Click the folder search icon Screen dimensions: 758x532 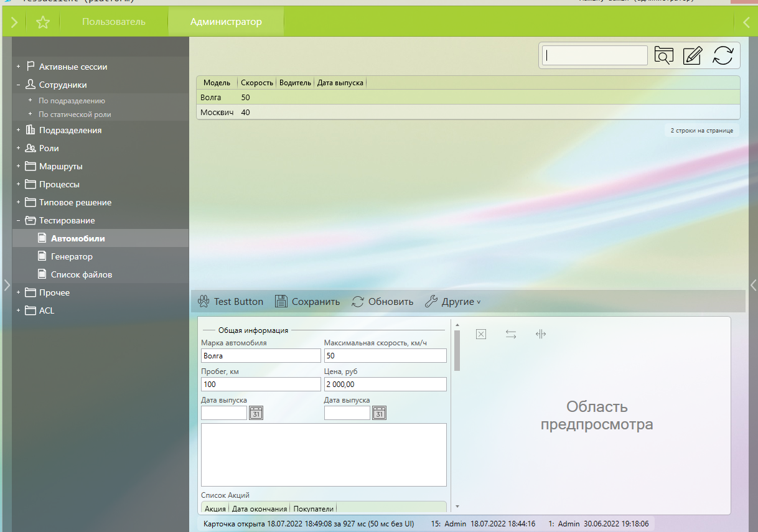click(x=664, y=55)
